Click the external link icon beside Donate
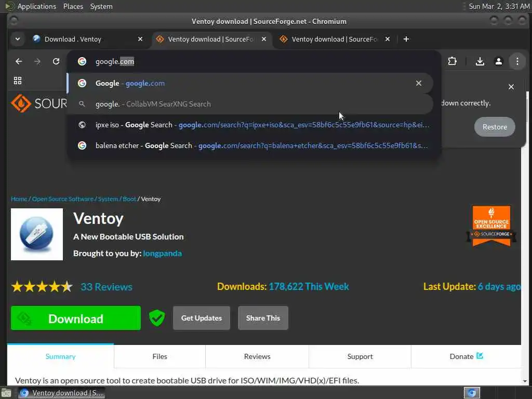 480,356
